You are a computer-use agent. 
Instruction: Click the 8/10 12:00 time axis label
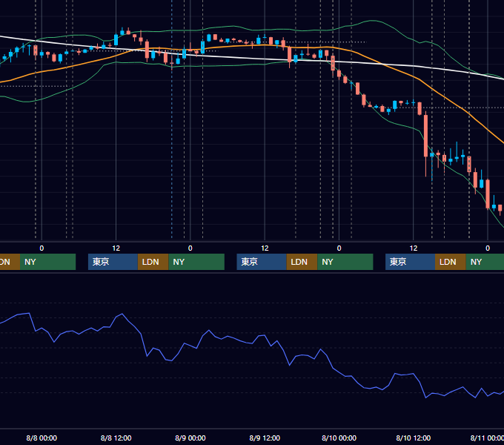click(414, 438)
